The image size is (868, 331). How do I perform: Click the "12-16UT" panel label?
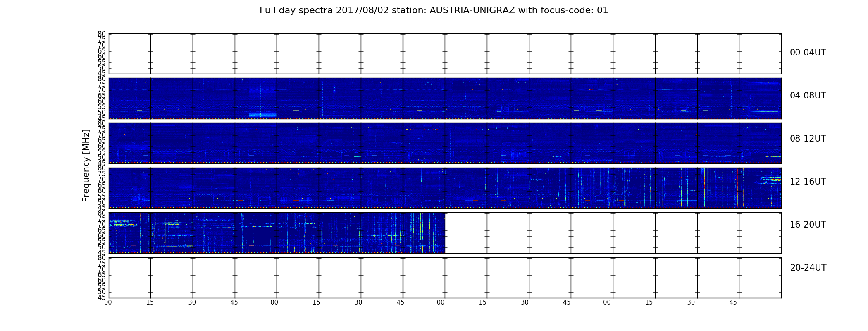click(808, 182)
